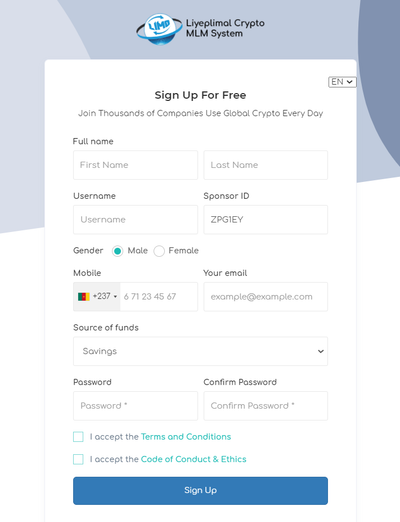
Task: Click the mobile number input field
Action: coord(159,296)
